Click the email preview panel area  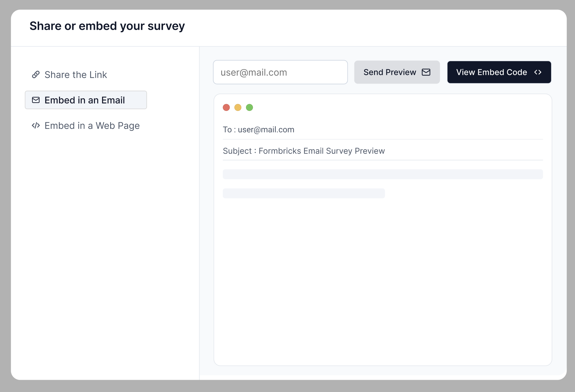[383, 268]
